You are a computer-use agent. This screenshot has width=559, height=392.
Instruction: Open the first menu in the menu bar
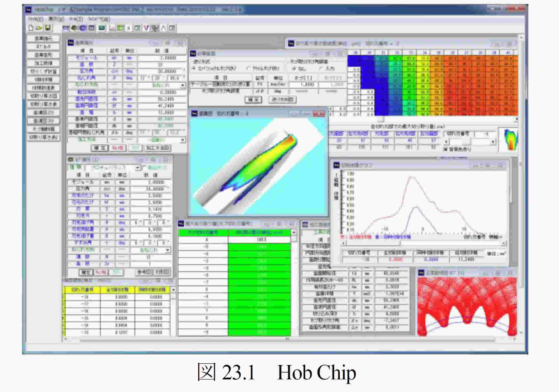[36, 19]
